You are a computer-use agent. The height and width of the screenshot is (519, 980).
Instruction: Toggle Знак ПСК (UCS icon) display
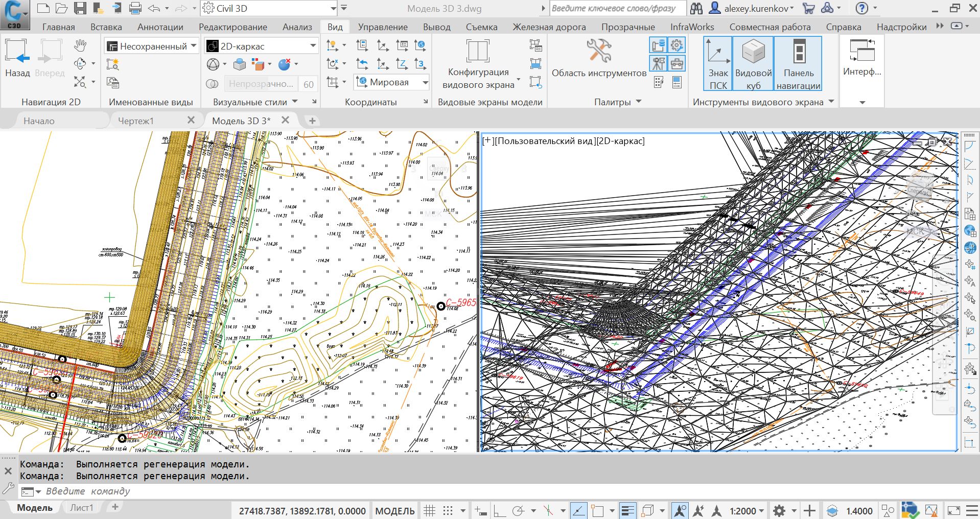tap(718, 63)
